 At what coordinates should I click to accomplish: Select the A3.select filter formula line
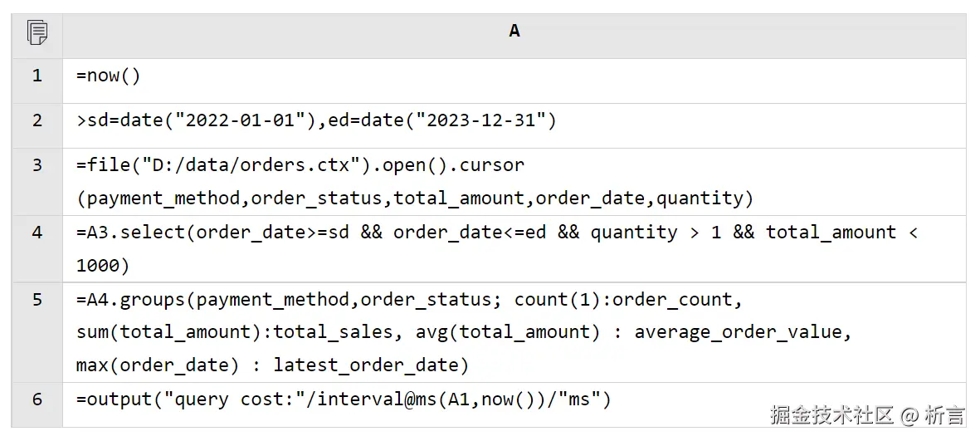[x=498, y=233]
